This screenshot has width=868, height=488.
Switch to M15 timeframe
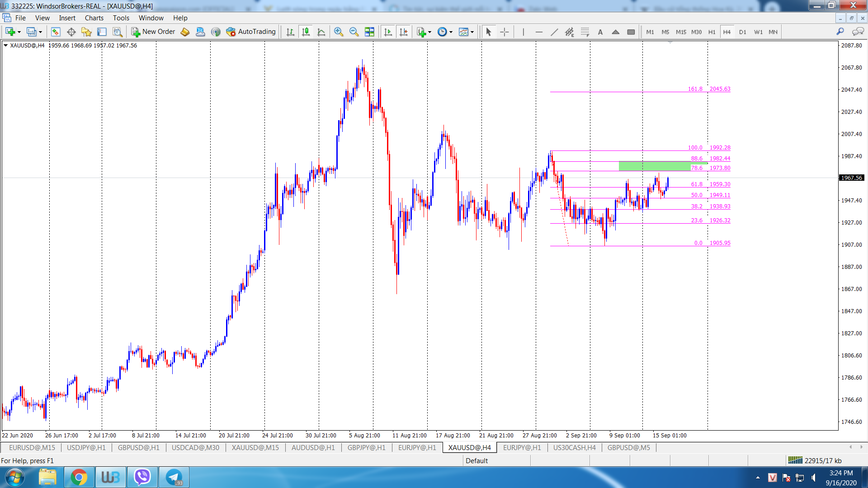click(681, 32)
